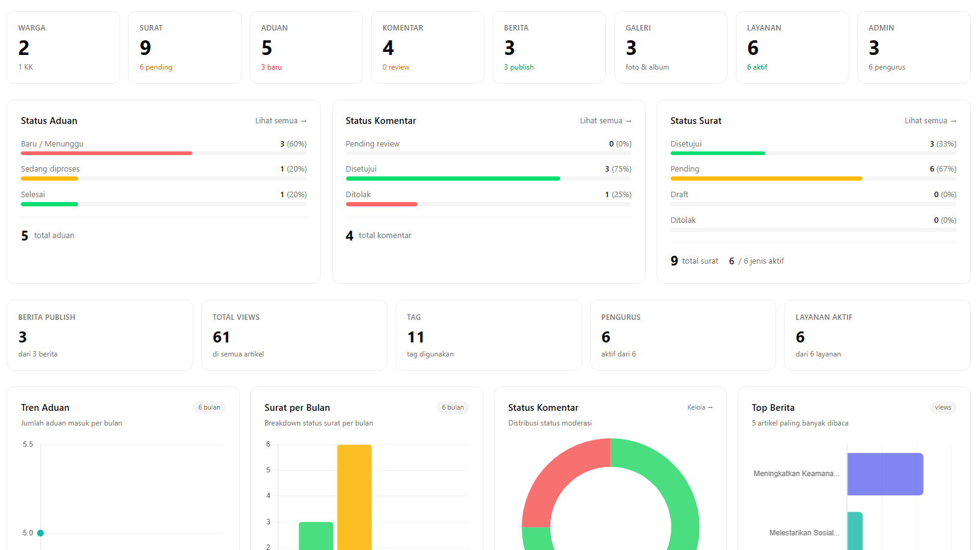Open Lihat semua link in Status Aduan
The height and width of the screenshot is (550, 980).
tap(281, 121)
